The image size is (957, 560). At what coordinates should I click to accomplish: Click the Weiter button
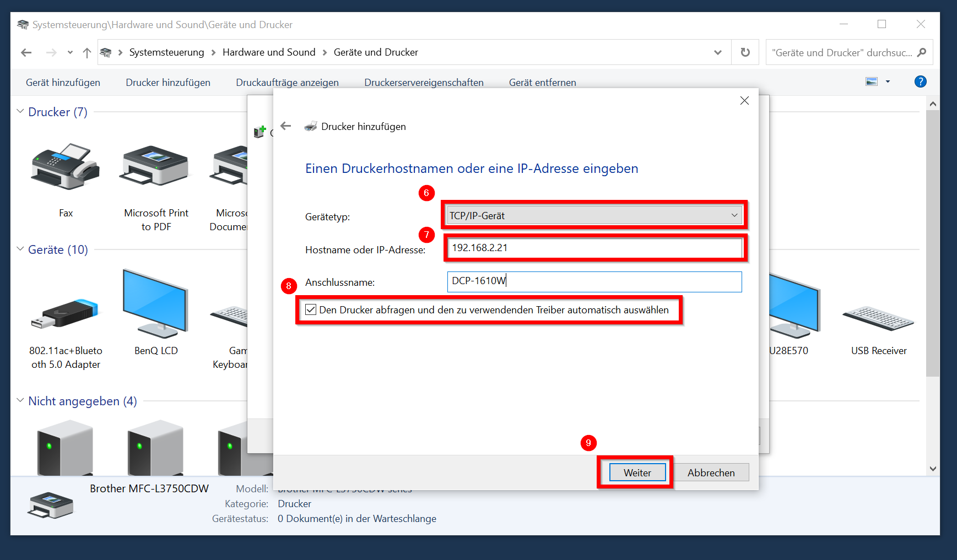pos(637,472)
